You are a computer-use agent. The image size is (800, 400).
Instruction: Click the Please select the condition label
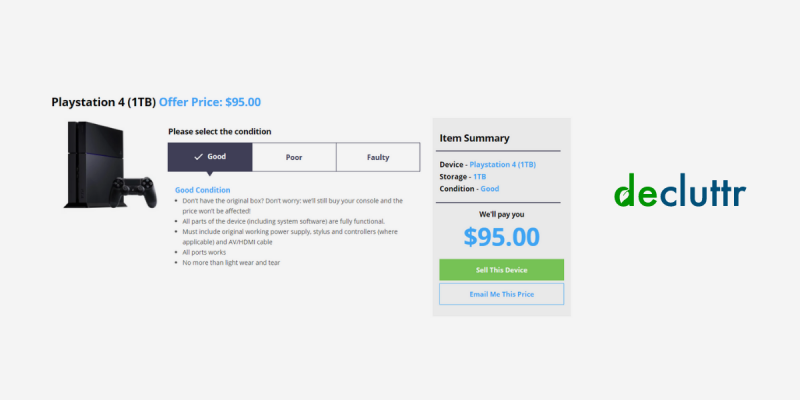220,132
